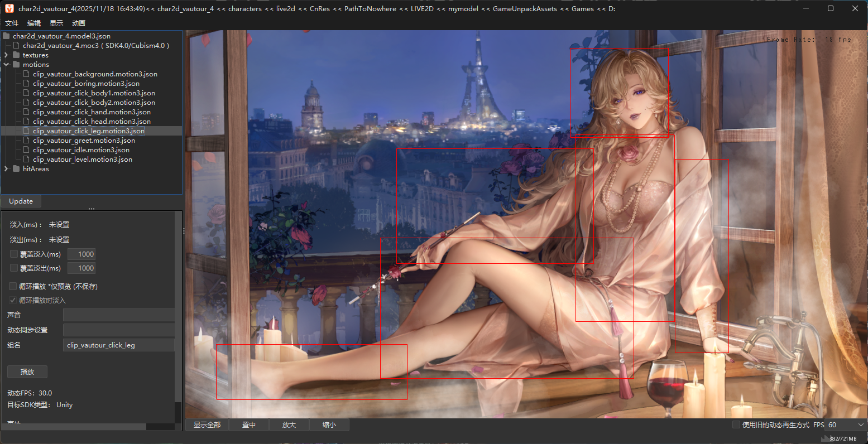Click the 声音 input field
This screenshot has height=444, width=868.
point(119,315)
